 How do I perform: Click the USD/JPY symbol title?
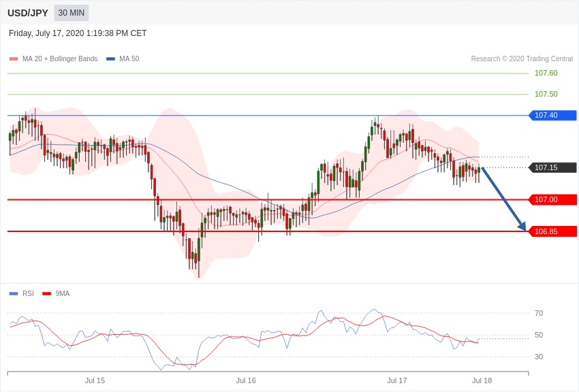pos(28,13)
